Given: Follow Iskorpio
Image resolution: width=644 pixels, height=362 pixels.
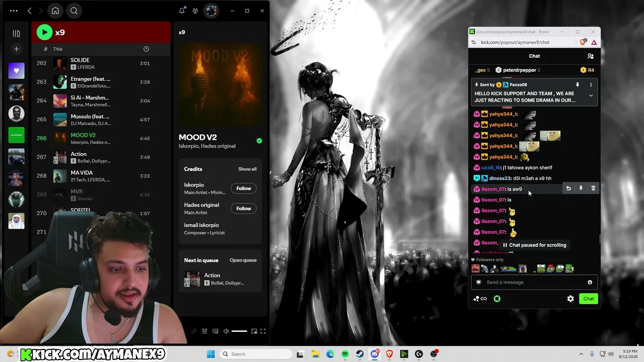Looking at the screenshot, I should point(244,189).
